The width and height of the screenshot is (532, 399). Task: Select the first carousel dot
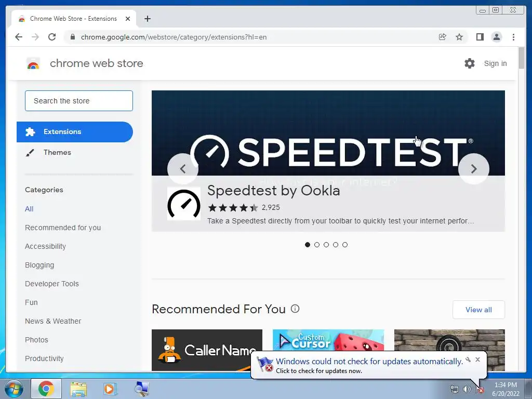pyautogui.click(x=308, y=245)
